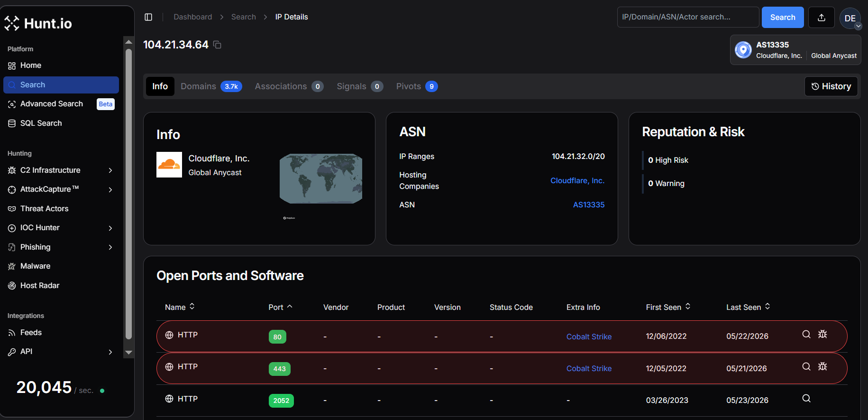This screenshot has width=868, height=420.
Task: Click the bug icon in port 443 row
Action: click(x=822, y=366)
